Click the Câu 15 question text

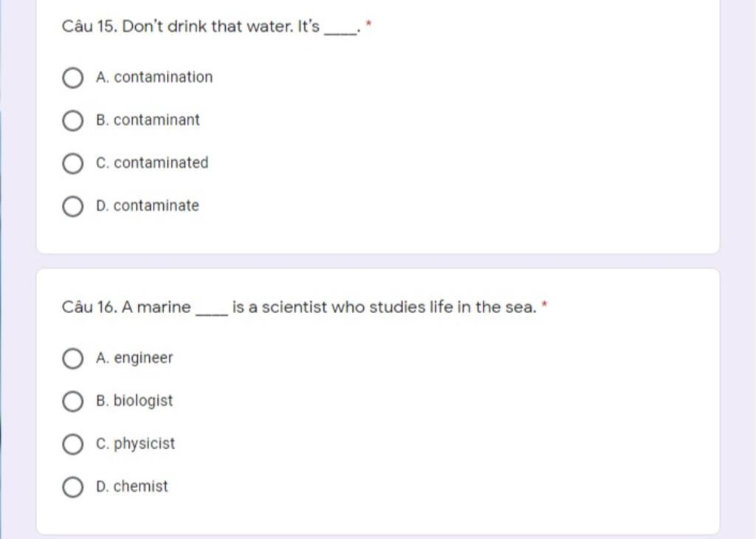pos(211,27)
